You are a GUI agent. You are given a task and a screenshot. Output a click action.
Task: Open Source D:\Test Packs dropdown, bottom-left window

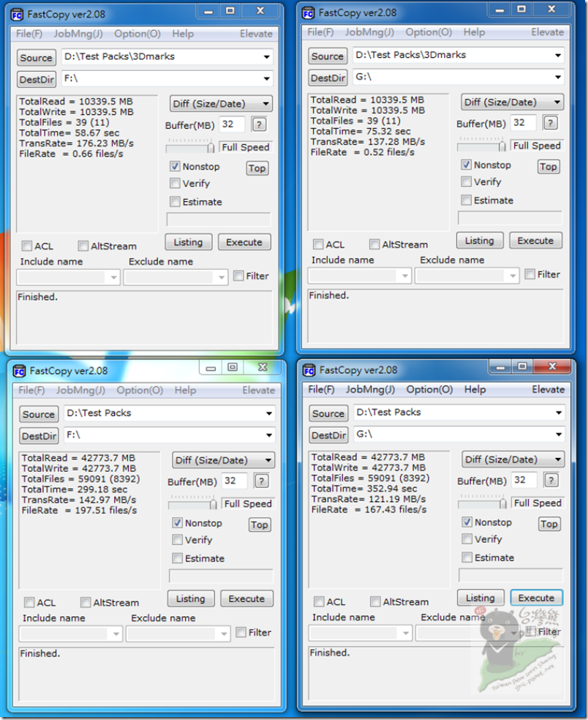pyautogui.click(x=269, y=413)
